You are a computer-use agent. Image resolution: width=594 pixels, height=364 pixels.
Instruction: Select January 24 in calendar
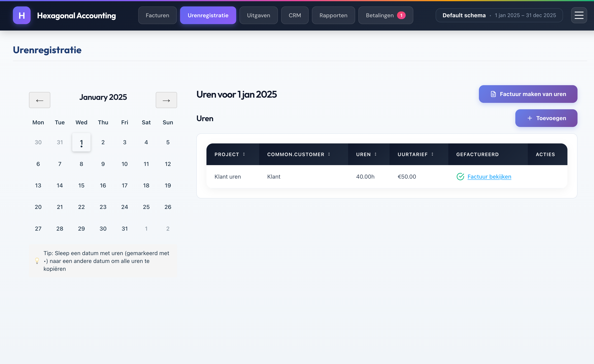[x=124, y=207]
